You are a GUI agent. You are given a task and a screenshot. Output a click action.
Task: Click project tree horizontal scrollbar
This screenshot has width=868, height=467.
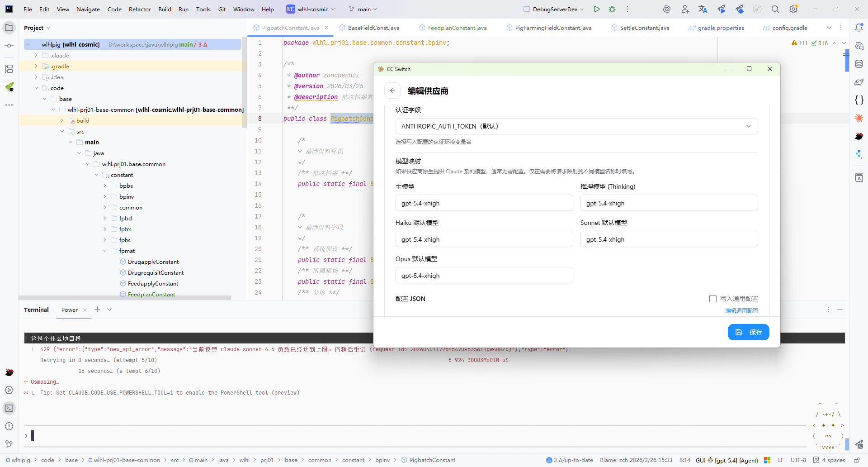pos(124,298)
